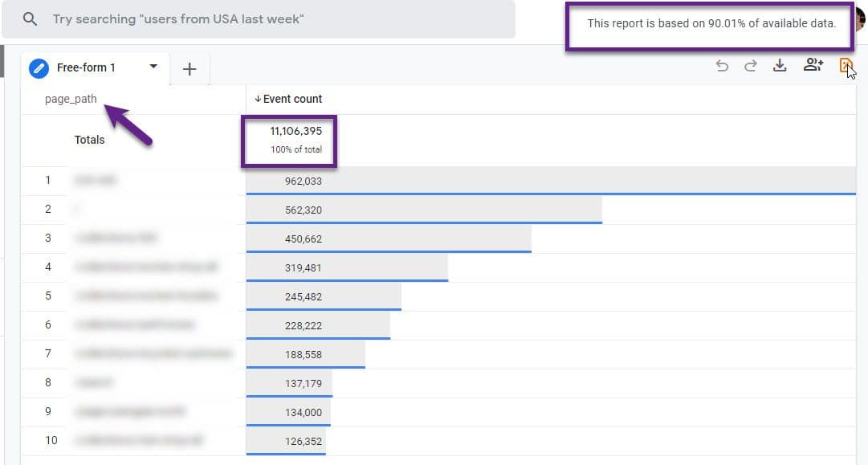This screenshot has height=465, width=868.
Task: Undo the last exploration change
Action: pos(722,67)
